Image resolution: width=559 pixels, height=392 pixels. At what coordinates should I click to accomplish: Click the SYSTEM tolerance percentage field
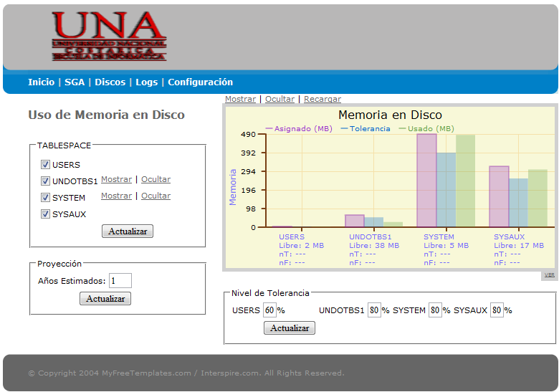[x=435, y=310]
